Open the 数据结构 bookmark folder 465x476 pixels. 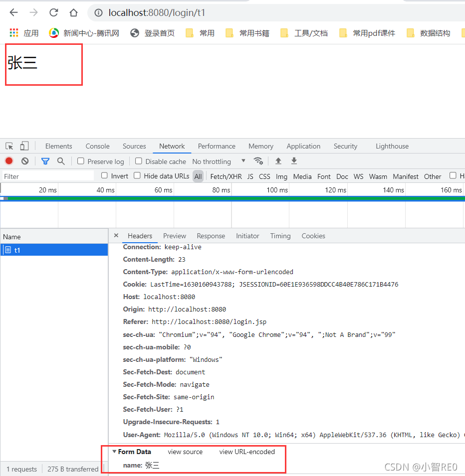[x=428, y=33]
